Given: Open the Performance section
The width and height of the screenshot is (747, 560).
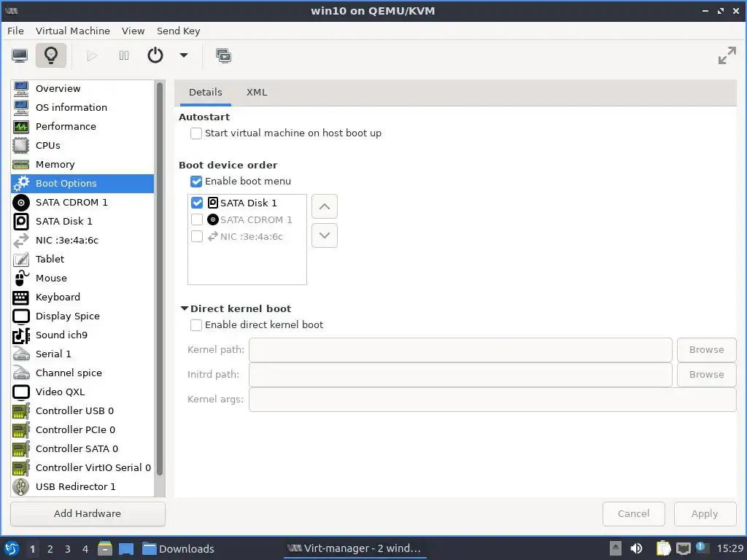Looking at the screenshot, I should 82,127.
